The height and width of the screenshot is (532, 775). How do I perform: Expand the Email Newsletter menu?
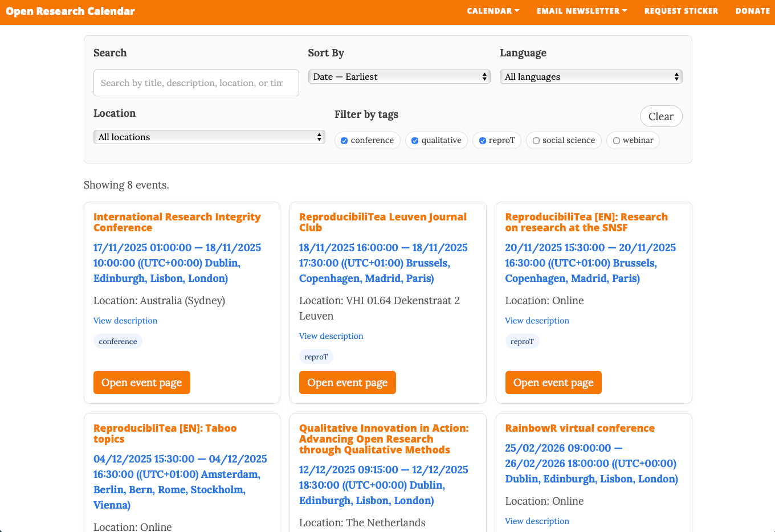tap(581, 11)
